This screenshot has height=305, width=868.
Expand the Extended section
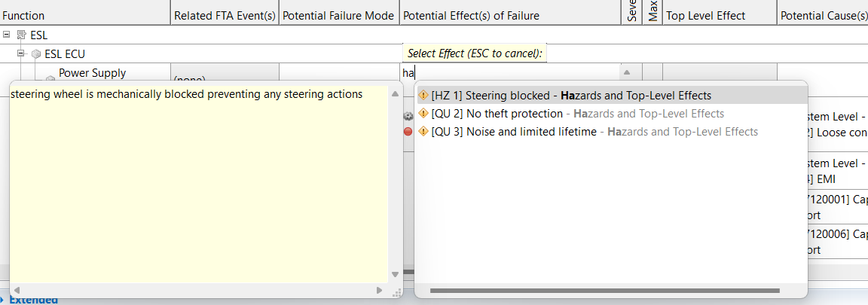5,300
